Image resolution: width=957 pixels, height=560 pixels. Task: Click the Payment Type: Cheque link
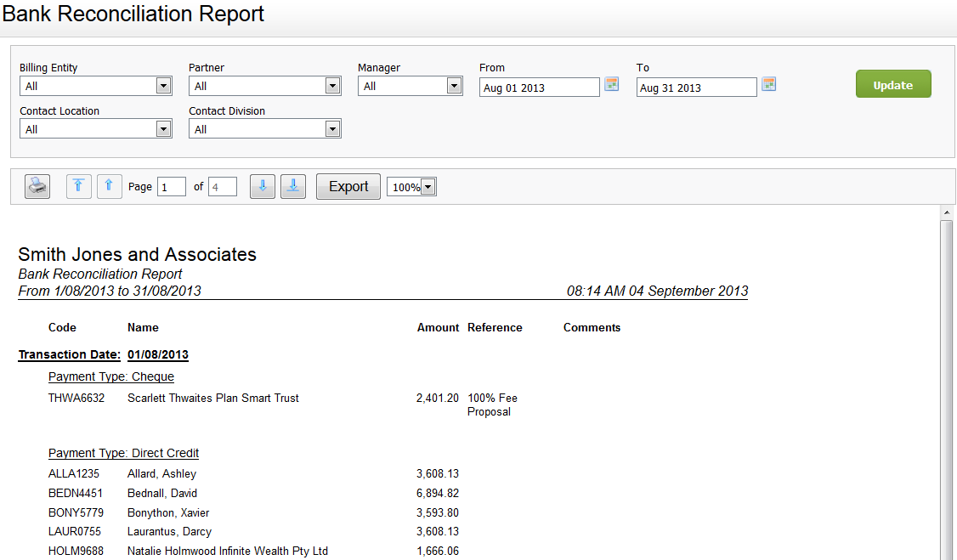click(x=110, y=376)
